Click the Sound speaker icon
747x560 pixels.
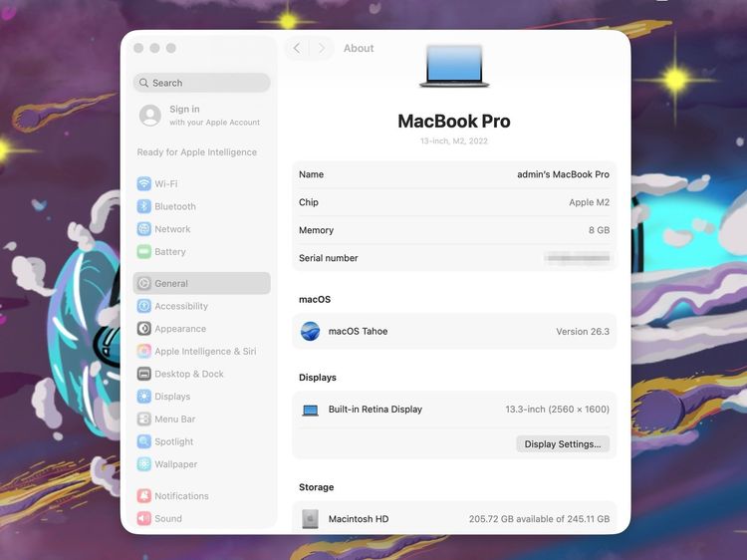point(143,518)
